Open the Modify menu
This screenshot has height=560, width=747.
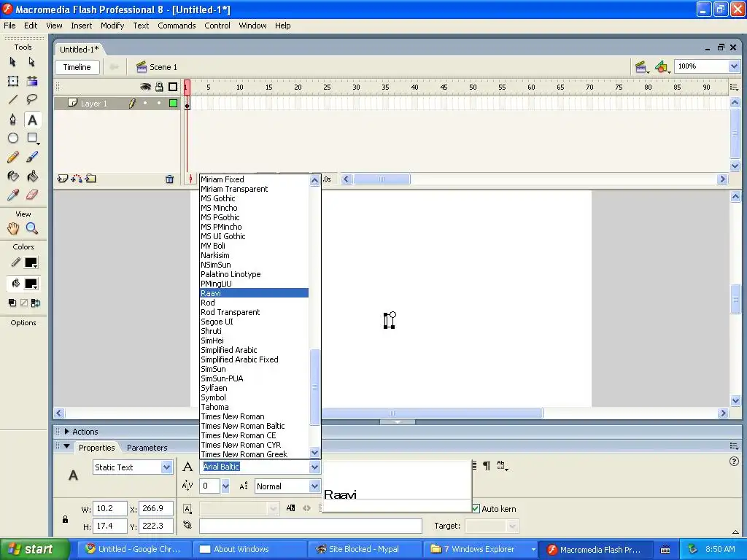[112, 26]
